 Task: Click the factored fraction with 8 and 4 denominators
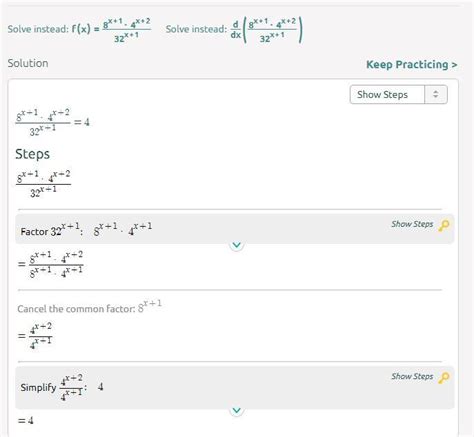50,265
